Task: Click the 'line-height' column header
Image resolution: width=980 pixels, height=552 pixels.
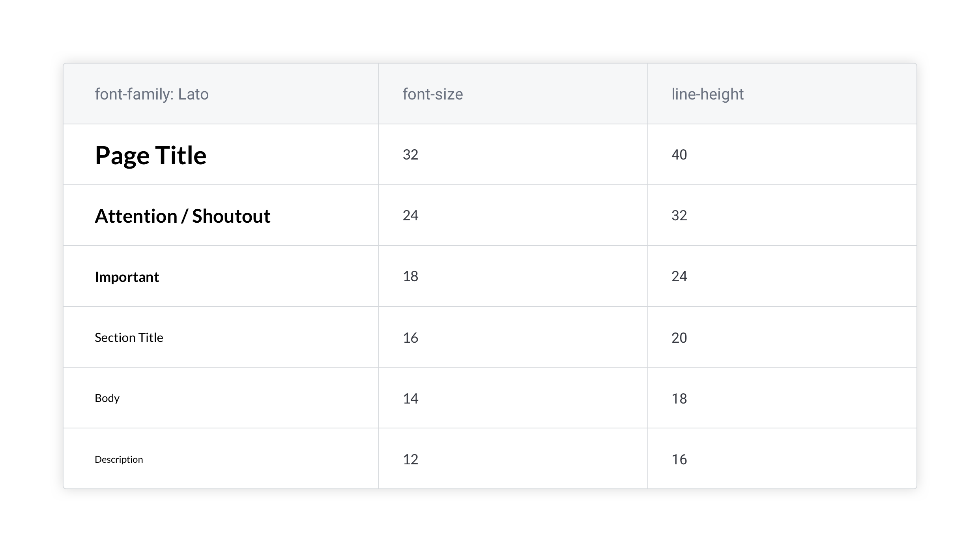Action: (707, 94)
